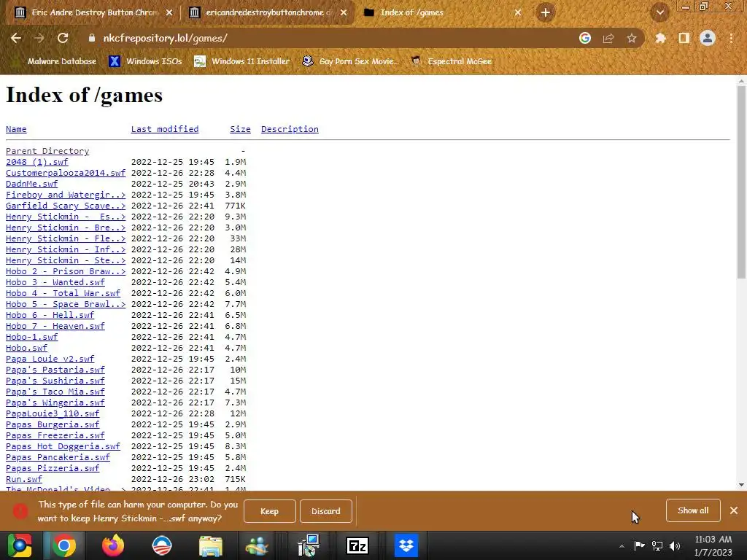Open 7-Zip from the taskbar
The image size is (747, 560).
[x=357, y=545]
